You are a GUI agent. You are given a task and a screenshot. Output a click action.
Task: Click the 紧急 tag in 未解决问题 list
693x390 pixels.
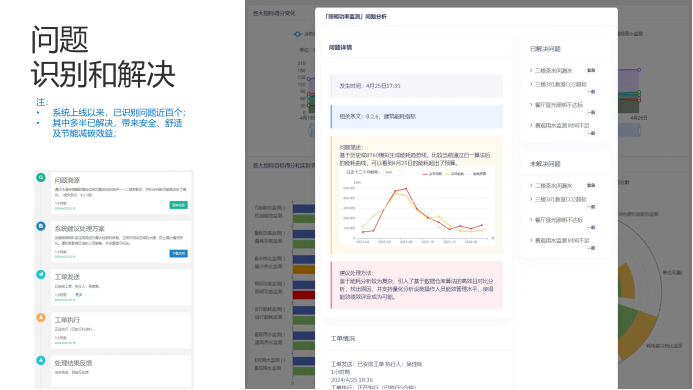click(x=591, y=186)
